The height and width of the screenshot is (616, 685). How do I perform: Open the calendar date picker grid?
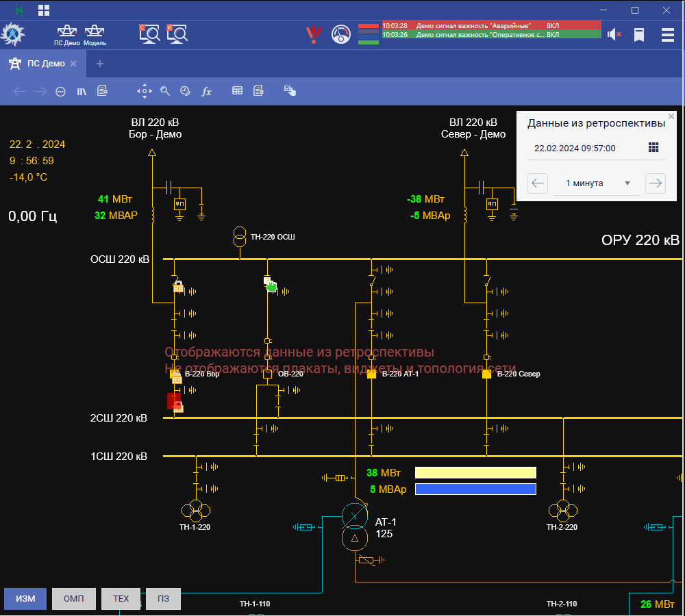(653, 148)
